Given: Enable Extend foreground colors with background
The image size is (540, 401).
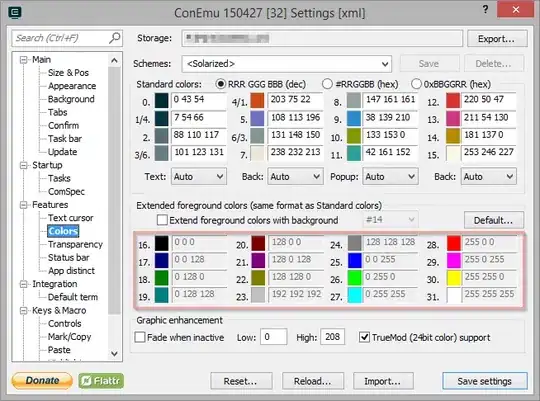Looking at the screenshot, I should [x=162, y=220].
